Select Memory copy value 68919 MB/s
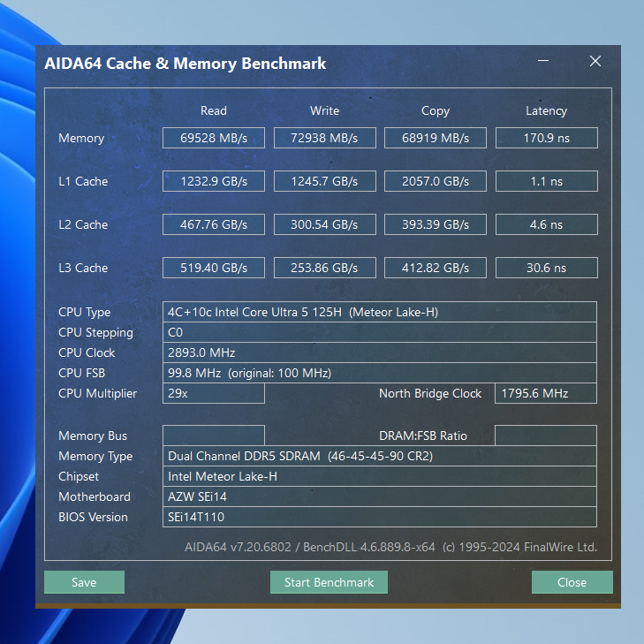The image size is (644, 644). (436, 138)
